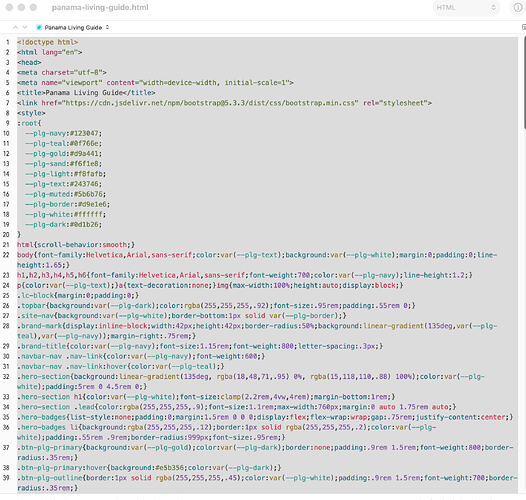Click the split editor icon
The width and height of the screenshot is (526, 500).
click(523, 27)
